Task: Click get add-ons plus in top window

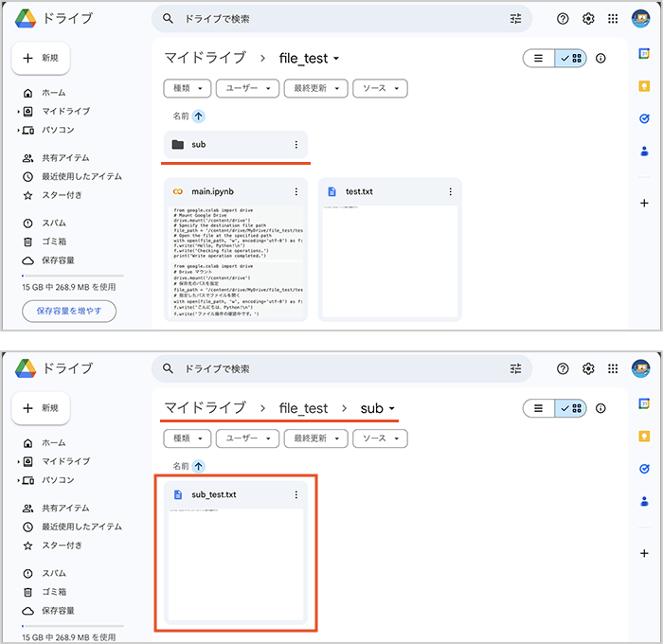Action: (644, 203)
